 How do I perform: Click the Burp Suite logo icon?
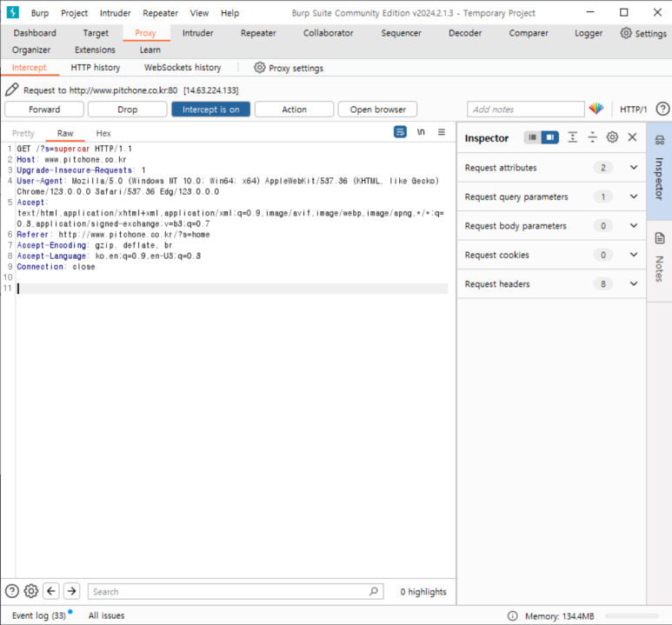pyautogui.click(x=12, y=12)
